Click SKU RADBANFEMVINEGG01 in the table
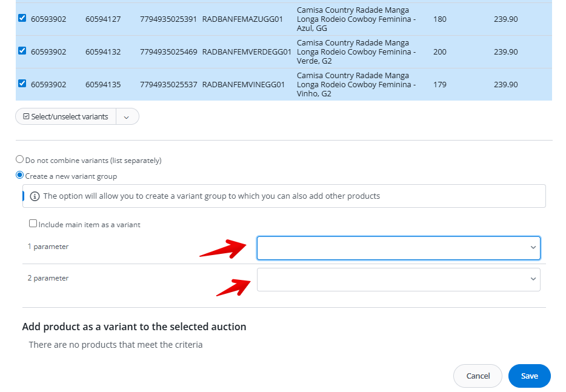Viewport: 566px width, 392px height. click(244, 85)
